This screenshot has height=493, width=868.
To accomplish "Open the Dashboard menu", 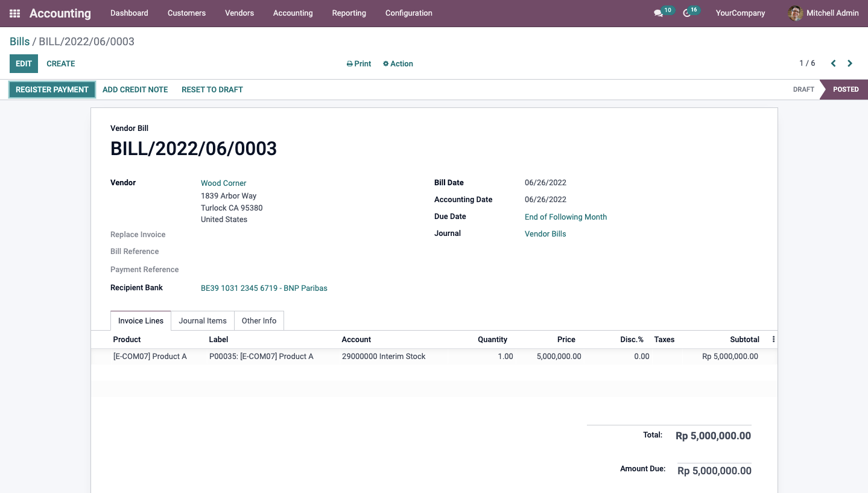I will point(129,13).
